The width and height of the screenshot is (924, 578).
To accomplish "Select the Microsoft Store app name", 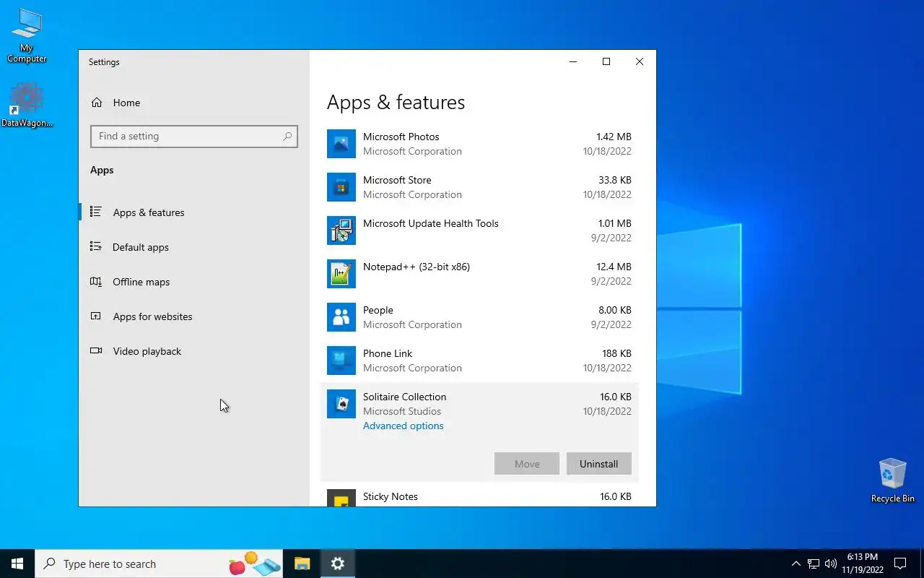I will [x=397, y=180].
